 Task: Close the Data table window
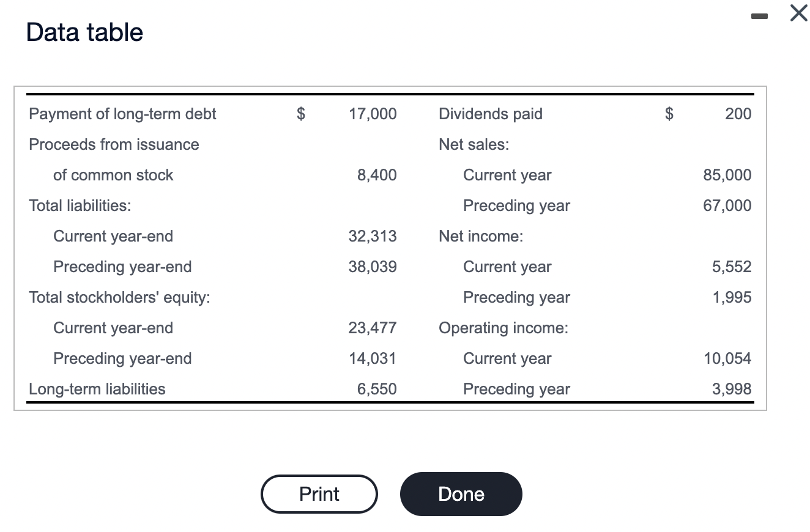point(797,13)
